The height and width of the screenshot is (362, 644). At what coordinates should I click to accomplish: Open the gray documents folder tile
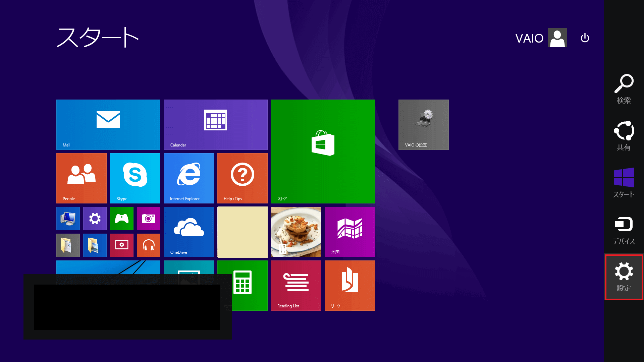(68, 245)
